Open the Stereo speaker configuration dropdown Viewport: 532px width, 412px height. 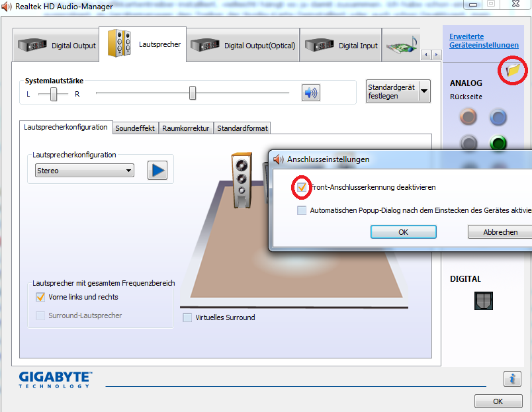click(x=85, y=170)
